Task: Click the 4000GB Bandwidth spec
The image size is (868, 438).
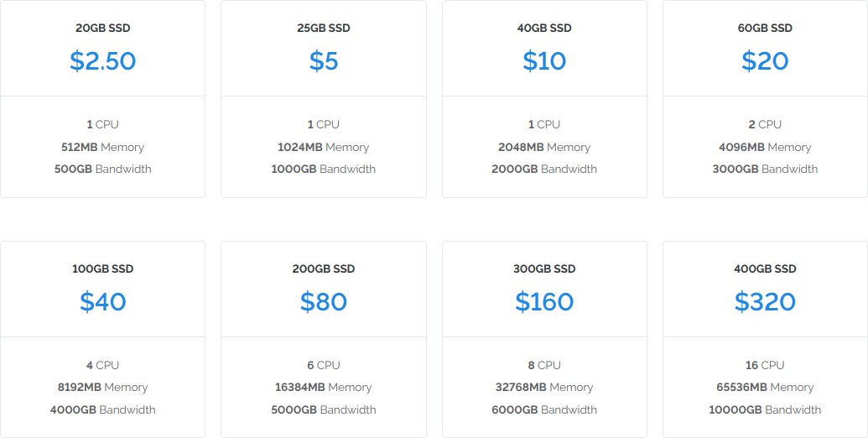Action: click(x=102, y=409)
